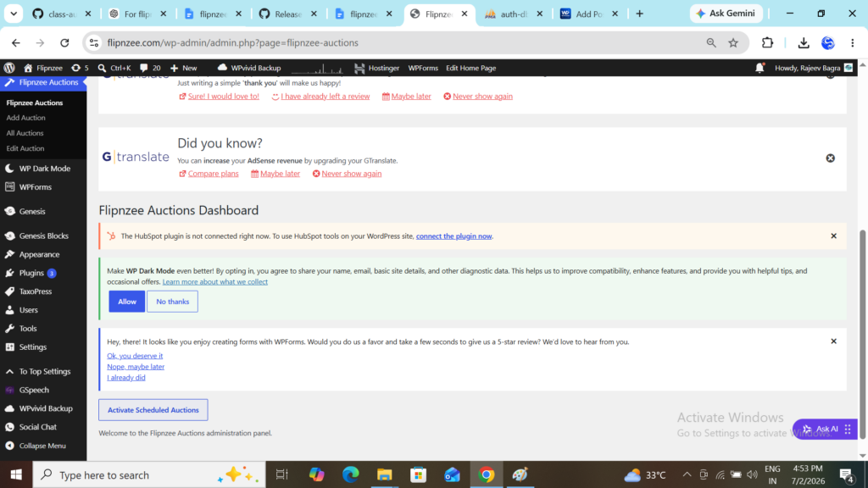This screenshot has height=488, width=868.
Task: Click the Ask Gemini button
Action: (x=726, y=14)
